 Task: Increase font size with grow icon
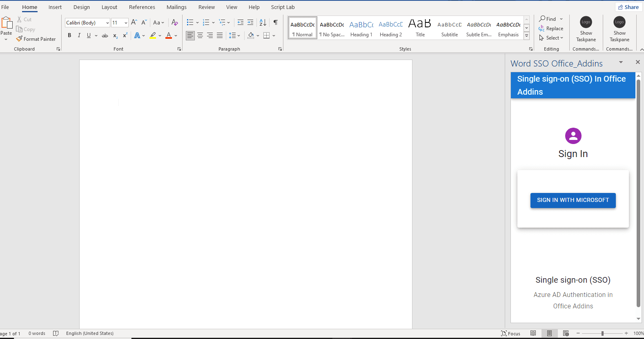pyautogui.click(x=134, y=22)
